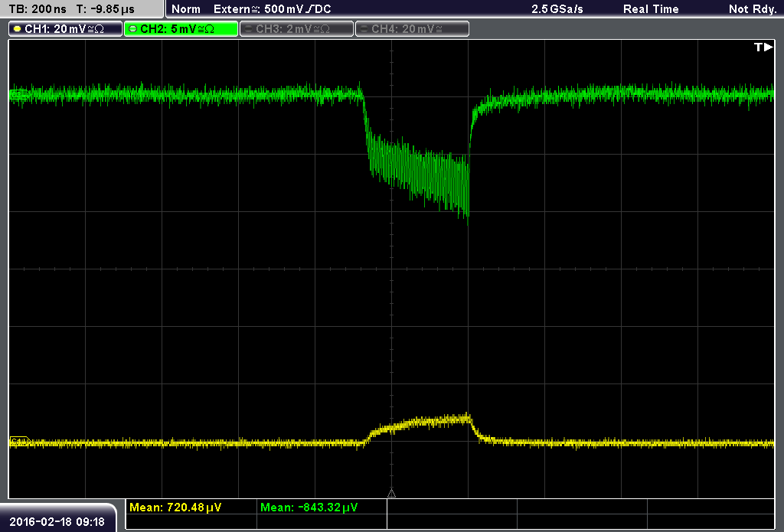The height and width of the screenshot is (532, 784).
Task: Select the CH2 5 mV channel tab
Action: click(181, 29)
